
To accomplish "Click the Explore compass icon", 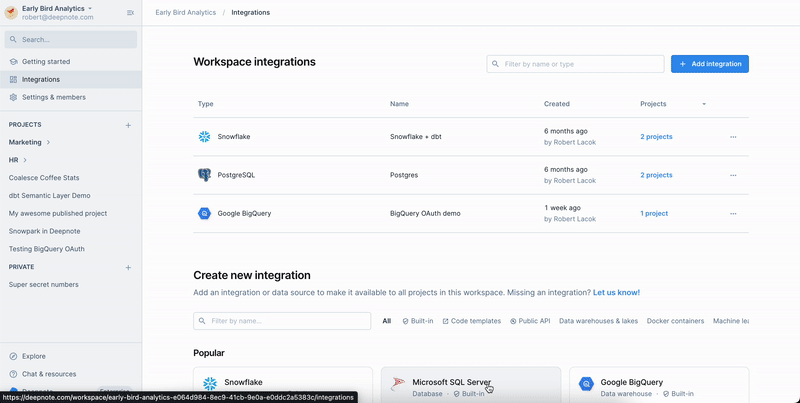I will coord(13,357).
